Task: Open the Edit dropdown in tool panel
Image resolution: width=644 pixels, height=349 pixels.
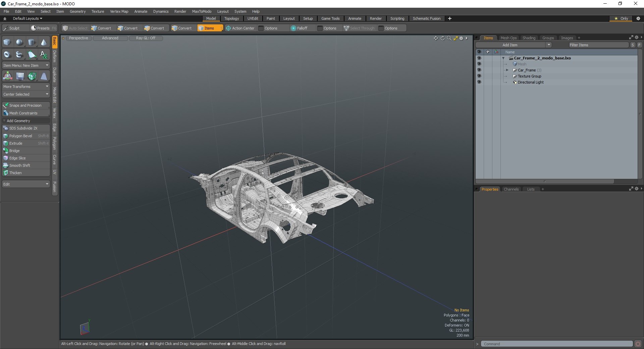Action: tap(26, 184)
